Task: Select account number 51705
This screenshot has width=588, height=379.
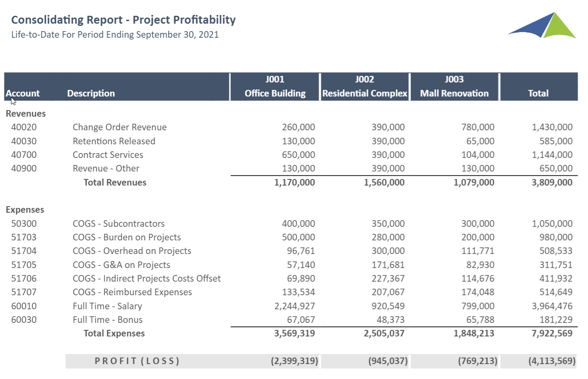Action: 24,265
